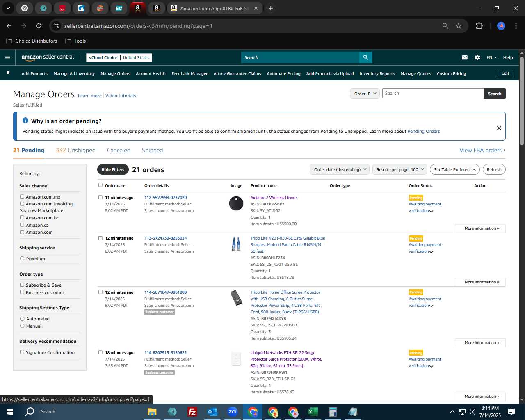Check the Amazon.com.br sales channel filter
The image size is (525, 420).
click(22, 217)
